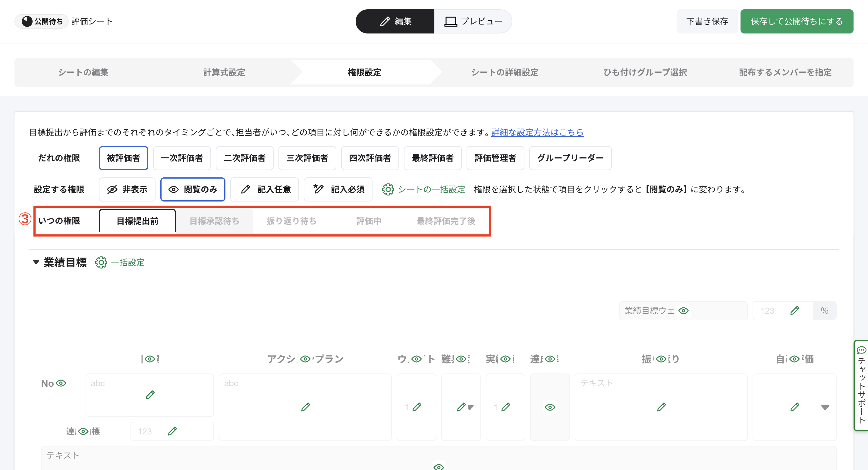Switch to プレビュー mode

[473, 22]
